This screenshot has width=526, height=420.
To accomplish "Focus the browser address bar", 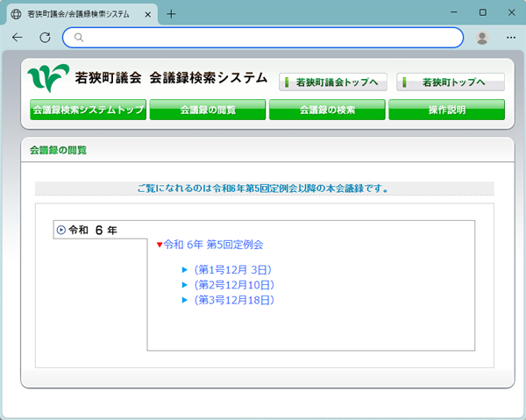I will pyautogui.click(x=263, y=37).
